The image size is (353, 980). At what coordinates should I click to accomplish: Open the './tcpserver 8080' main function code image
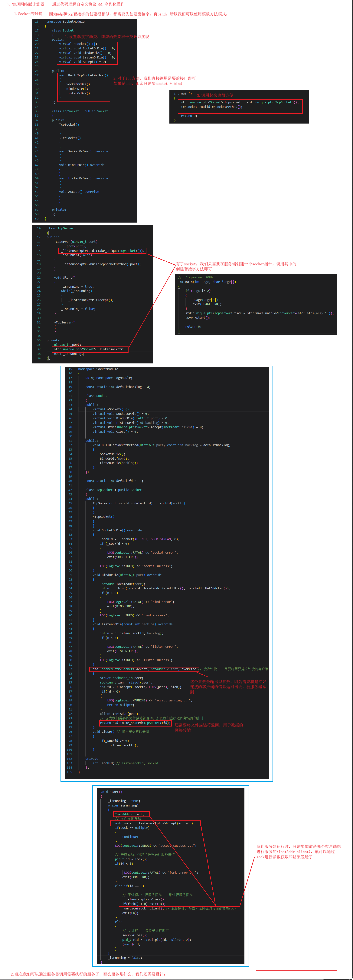[256, 304]
